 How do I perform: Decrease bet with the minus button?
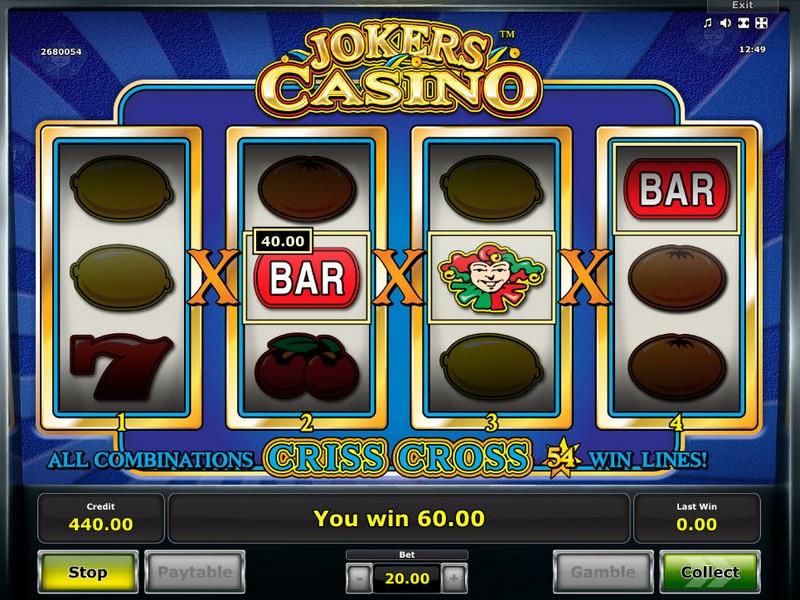point(359,579)
